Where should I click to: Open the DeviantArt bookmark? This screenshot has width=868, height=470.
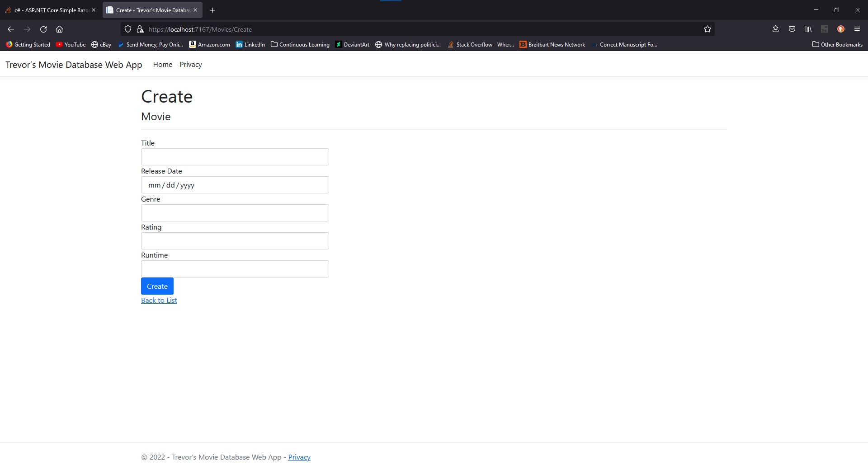pos(352,45)
